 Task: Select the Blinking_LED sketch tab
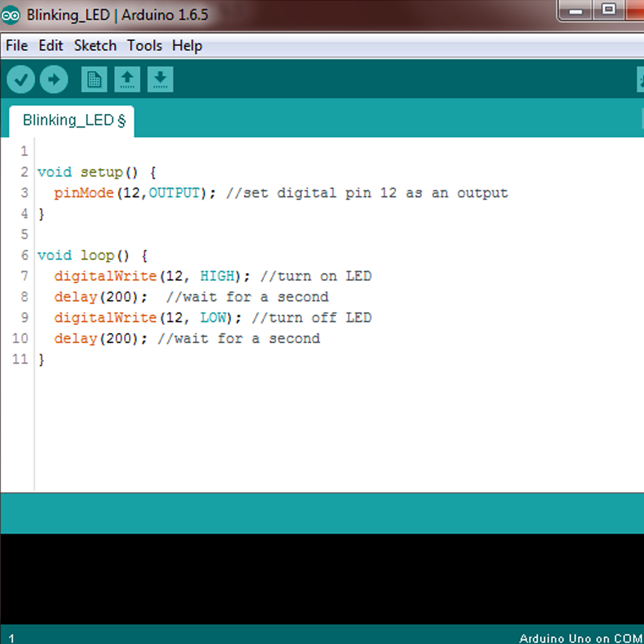point(68,120)
